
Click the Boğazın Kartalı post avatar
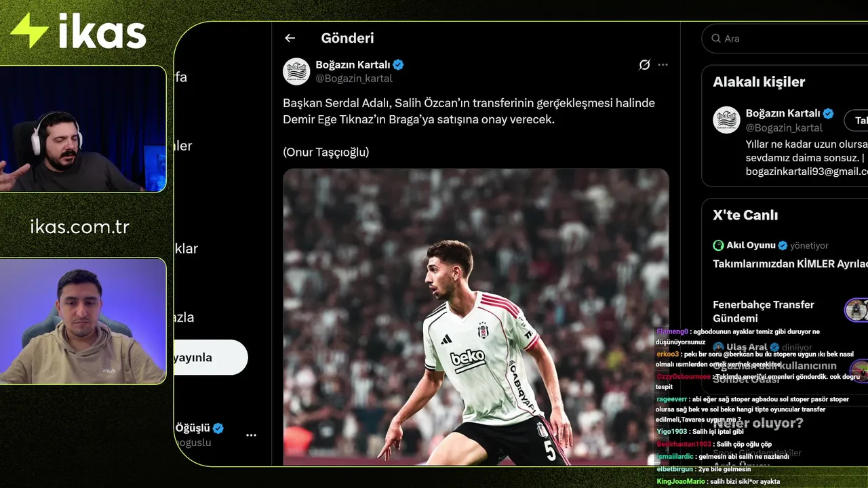click(x=296, y=71)
